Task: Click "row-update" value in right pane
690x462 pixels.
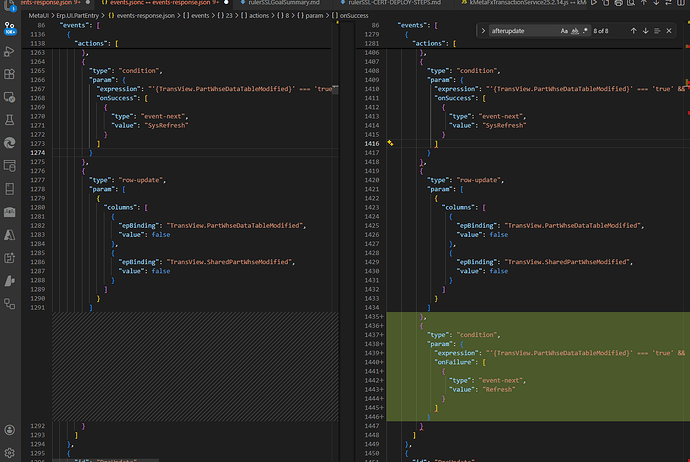Action: (x=480, y=180)
